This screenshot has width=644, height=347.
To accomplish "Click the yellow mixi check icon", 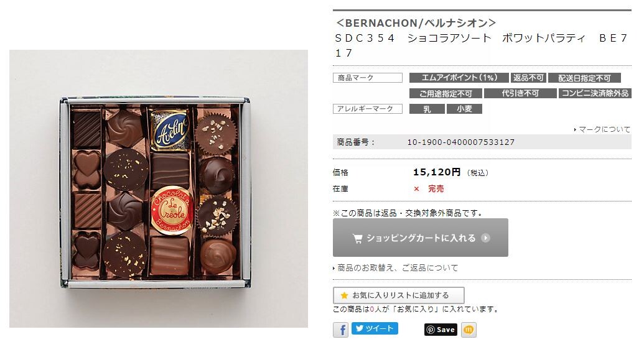I will 469,330.
